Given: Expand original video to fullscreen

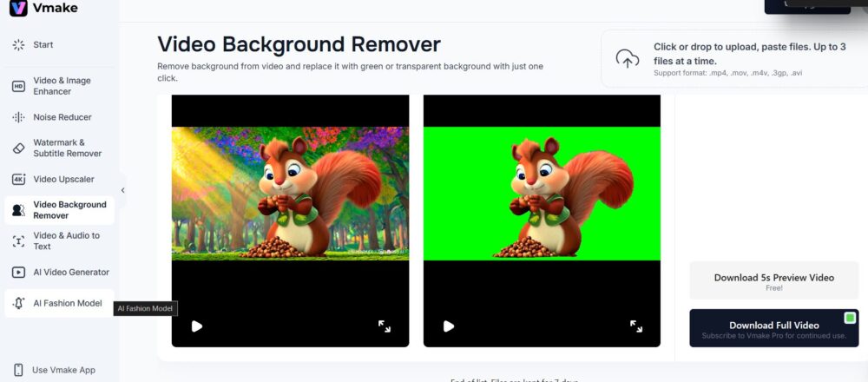Looking at the screenshot, I should coord(385,326).
